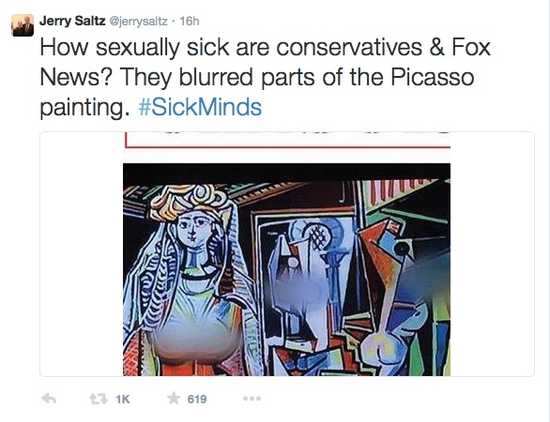View the 1K retweet count
Screen dimensions: 550x422
click(122, 399)
